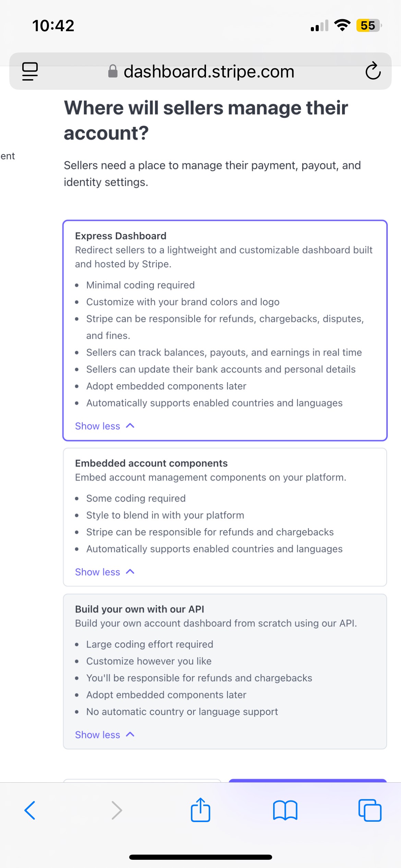
Task: Collapse Embedded account components via Show less
Action: pos(104,572)
